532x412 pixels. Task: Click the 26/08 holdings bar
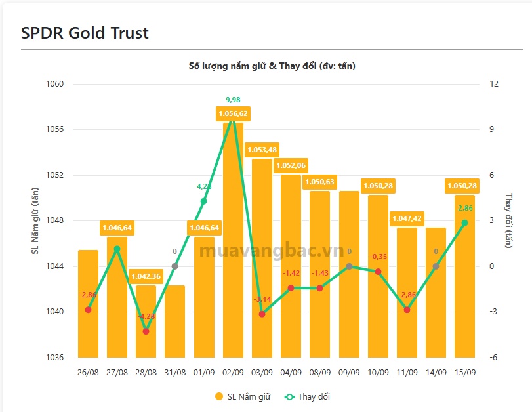(x=88, y=304)
